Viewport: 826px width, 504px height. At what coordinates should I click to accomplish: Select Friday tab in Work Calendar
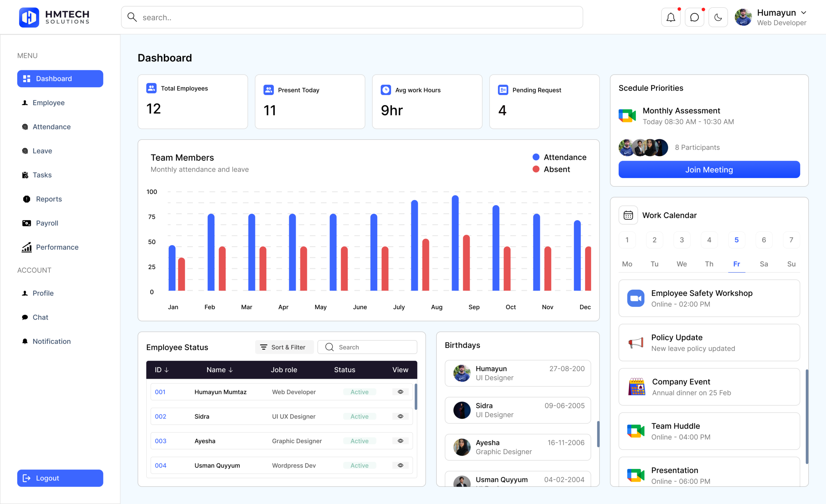[x=736, y=264]
